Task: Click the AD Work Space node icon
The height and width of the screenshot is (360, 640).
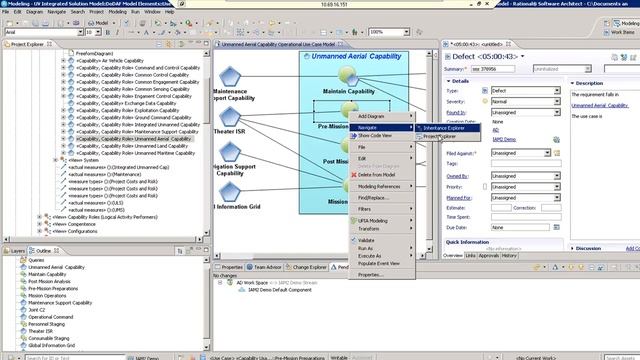Action: [x=230, y=282]
